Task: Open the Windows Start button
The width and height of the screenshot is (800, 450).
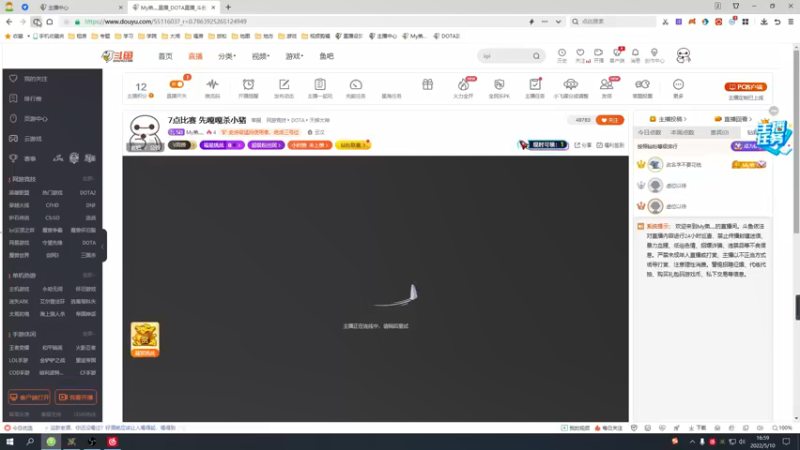Action: (x=10, y=442)
